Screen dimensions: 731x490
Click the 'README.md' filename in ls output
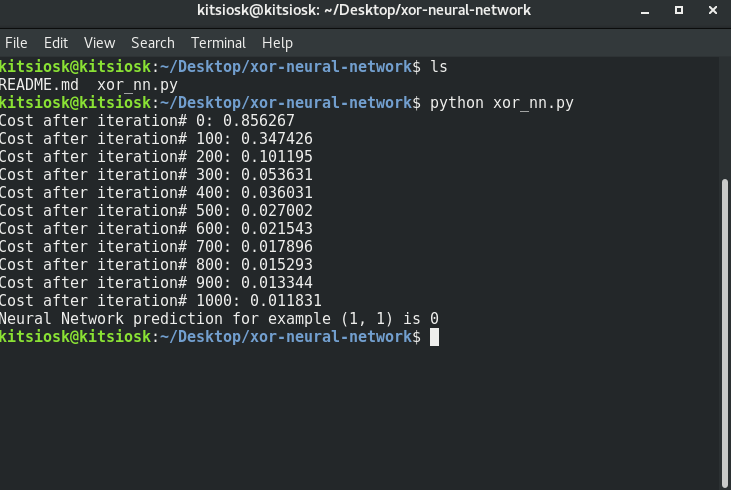(39, 85)
